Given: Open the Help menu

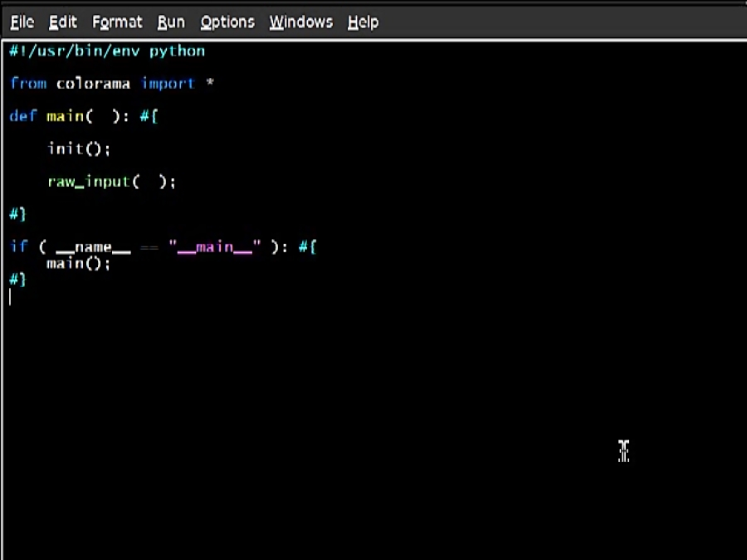Looking at the screenshot, I should coord(363,22).
